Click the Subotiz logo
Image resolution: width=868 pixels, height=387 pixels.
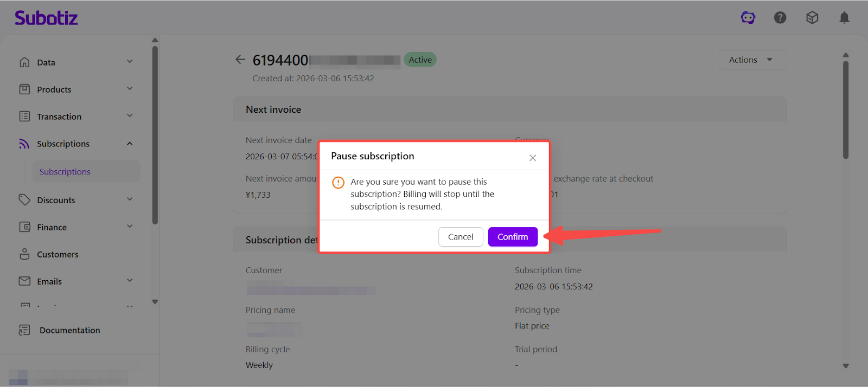pos(46,18)
